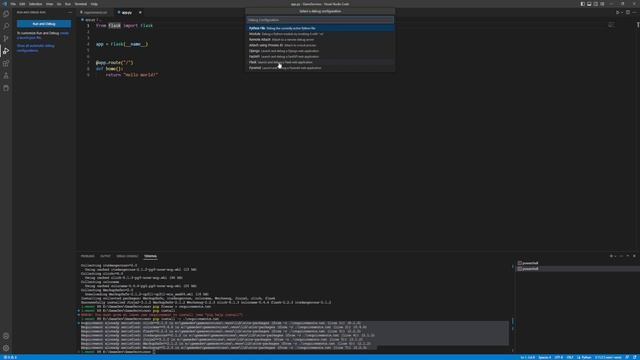Click the blue Run and Debug button
Image resolution: width=640 pixels, height=360 pixels.
pyautogui.click(x=44, y=24)
